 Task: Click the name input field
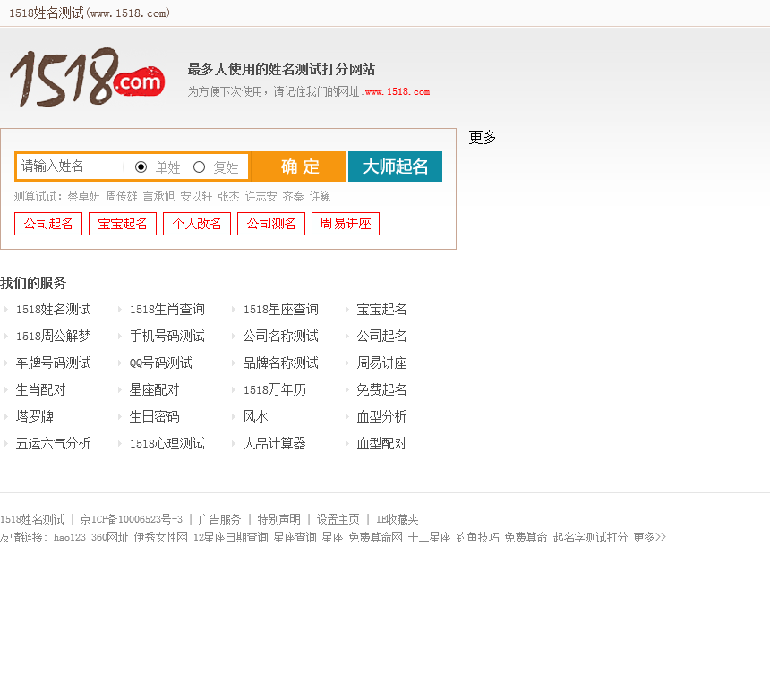click(69, 166)
